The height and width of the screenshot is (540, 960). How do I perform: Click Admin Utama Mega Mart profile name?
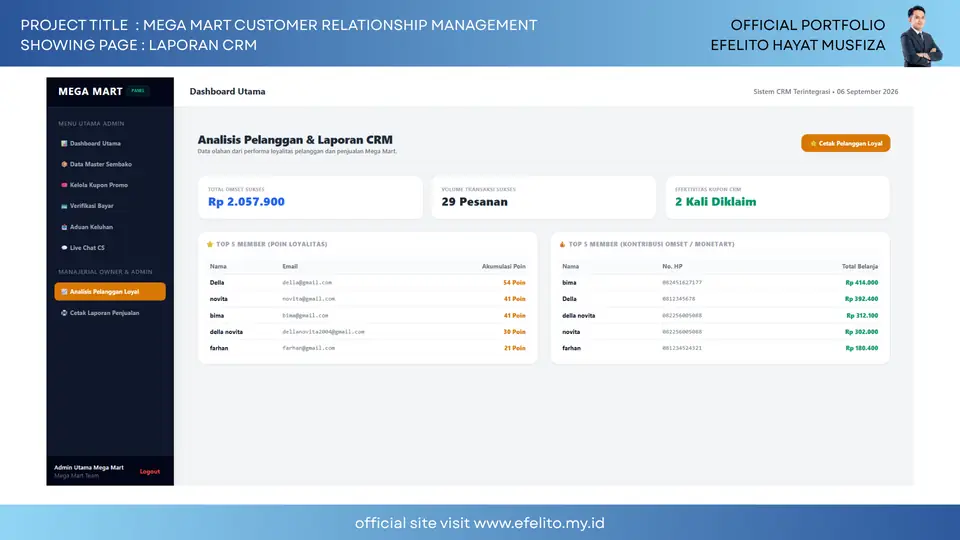pos(89,468)
